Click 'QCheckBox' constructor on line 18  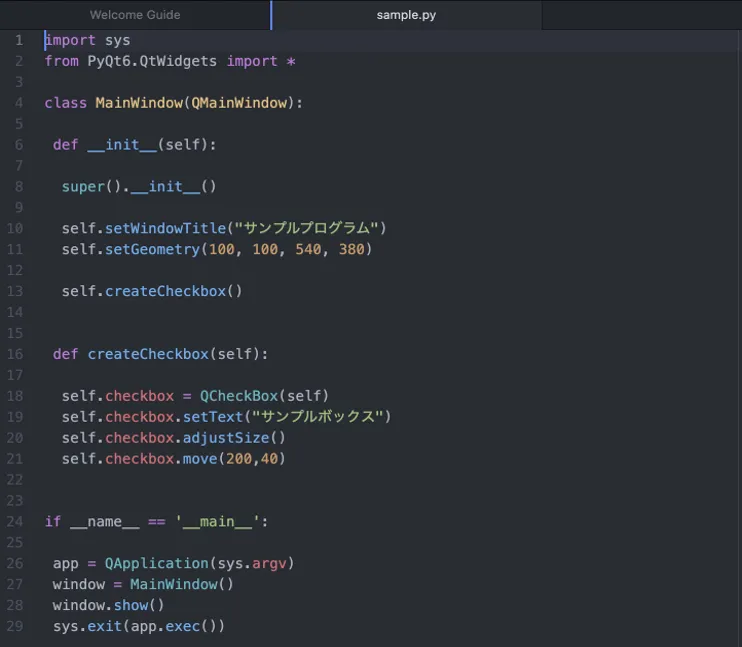click(x=239, y=396)
